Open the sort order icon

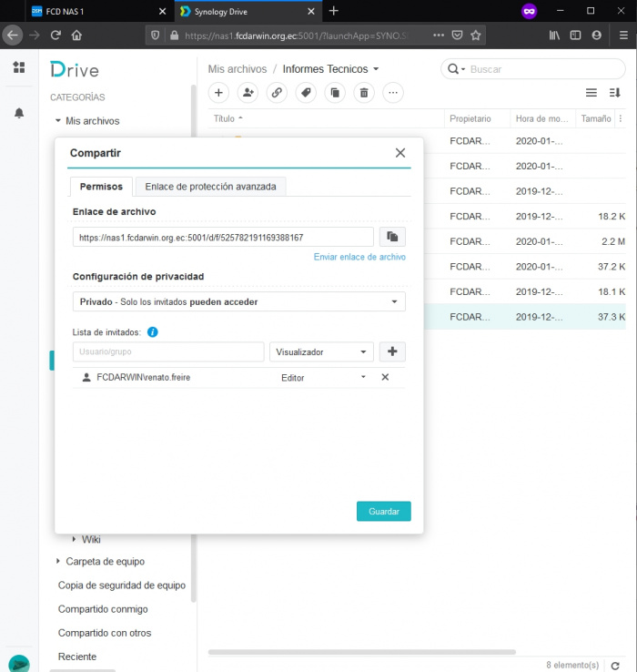click(x=615, y=93)
